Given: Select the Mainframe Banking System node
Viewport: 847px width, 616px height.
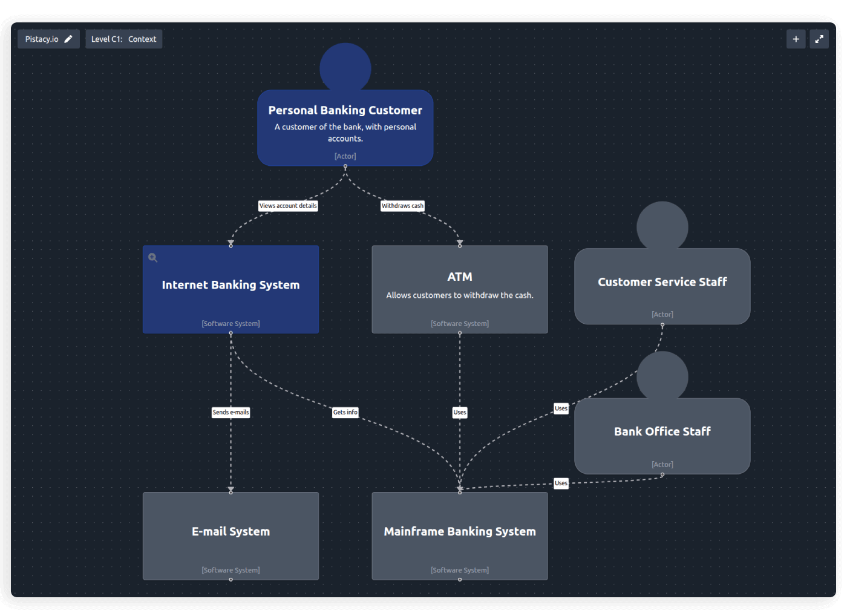Looking at the screenshot, I should pos(460,536).
